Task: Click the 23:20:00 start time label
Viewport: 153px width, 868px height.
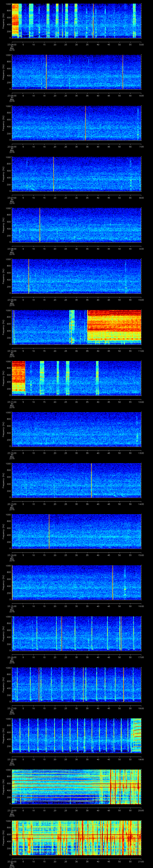Action: (12, 862)
